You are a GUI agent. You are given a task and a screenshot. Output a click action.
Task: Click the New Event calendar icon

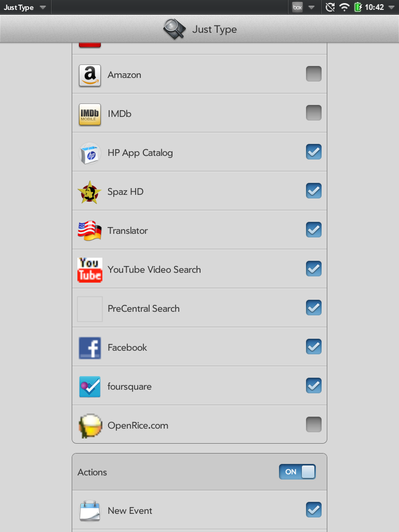90,510
